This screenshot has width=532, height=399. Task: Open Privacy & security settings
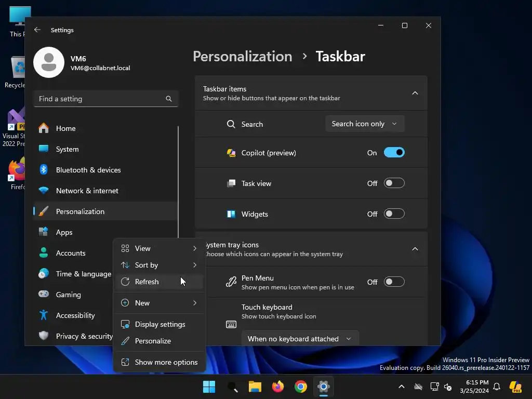pyautogui.click(x=73, y=336)
